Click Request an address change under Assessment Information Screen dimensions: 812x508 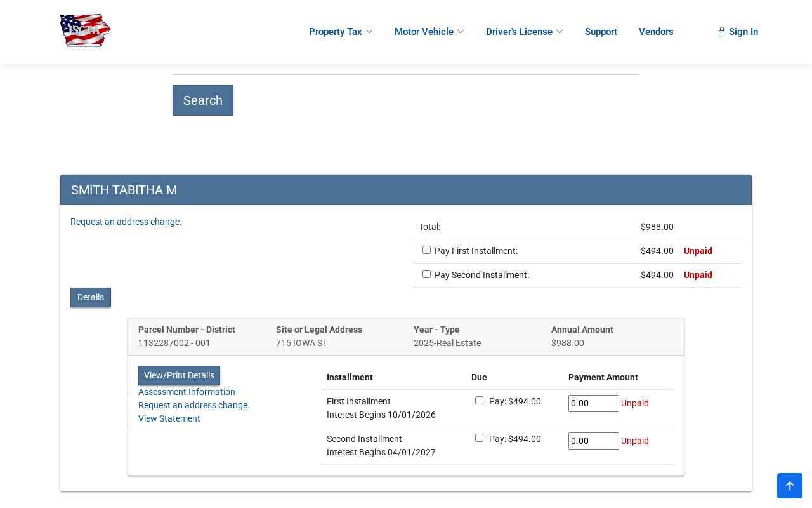pyautogui.click(x=194, y=405)
